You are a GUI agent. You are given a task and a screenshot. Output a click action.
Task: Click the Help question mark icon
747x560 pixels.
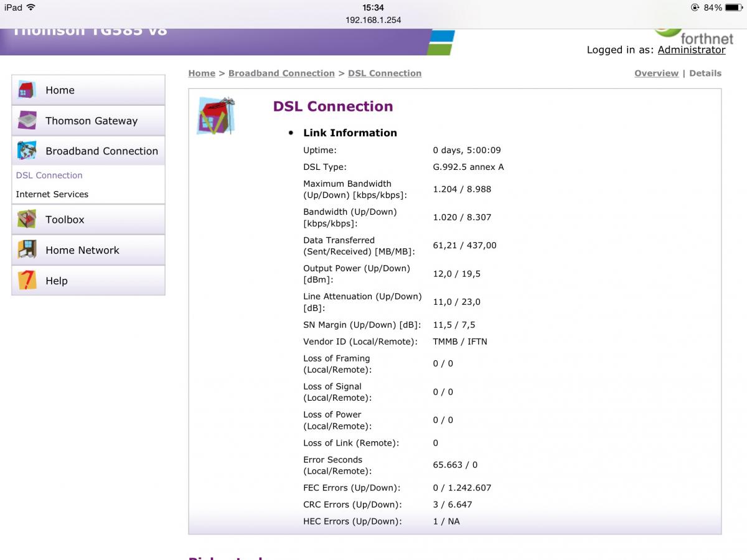coord(27,281)
